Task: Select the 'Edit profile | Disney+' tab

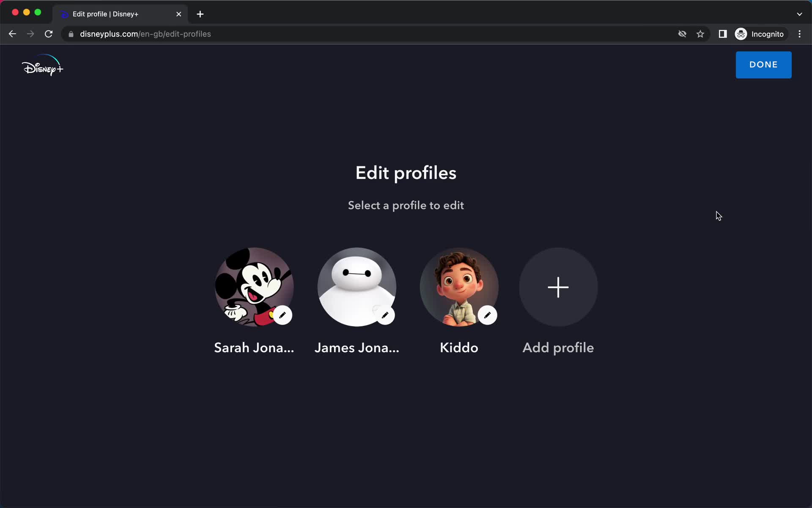Action: click(x=121, y=14)
